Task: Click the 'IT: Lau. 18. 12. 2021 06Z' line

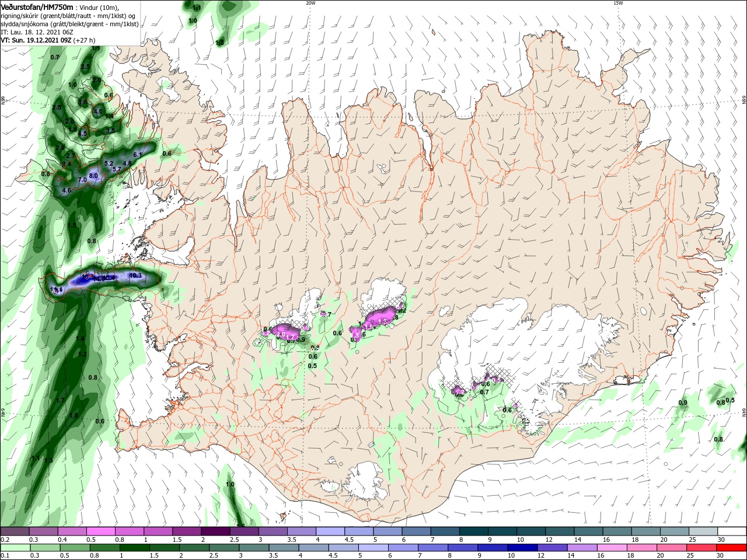Action: (36, 32)
